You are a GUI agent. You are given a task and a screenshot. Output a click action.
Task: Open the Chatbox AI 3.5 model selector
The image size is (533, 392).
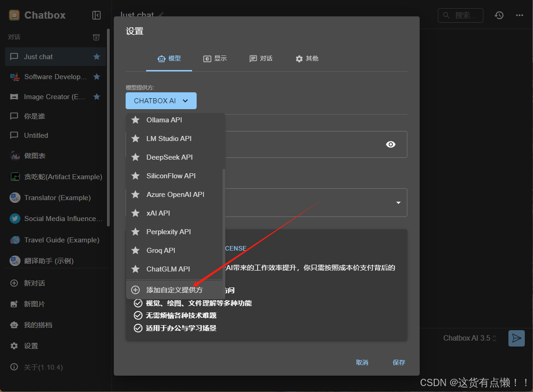(x=470, y=338)
